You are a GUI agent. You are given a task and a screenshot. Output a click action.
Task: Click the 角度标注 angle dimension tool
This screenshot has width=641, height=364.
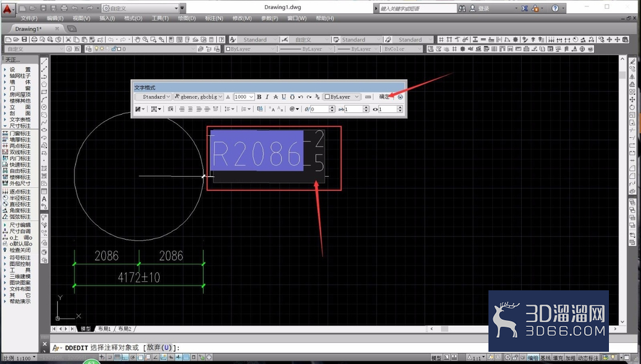(x=17, y=210)
